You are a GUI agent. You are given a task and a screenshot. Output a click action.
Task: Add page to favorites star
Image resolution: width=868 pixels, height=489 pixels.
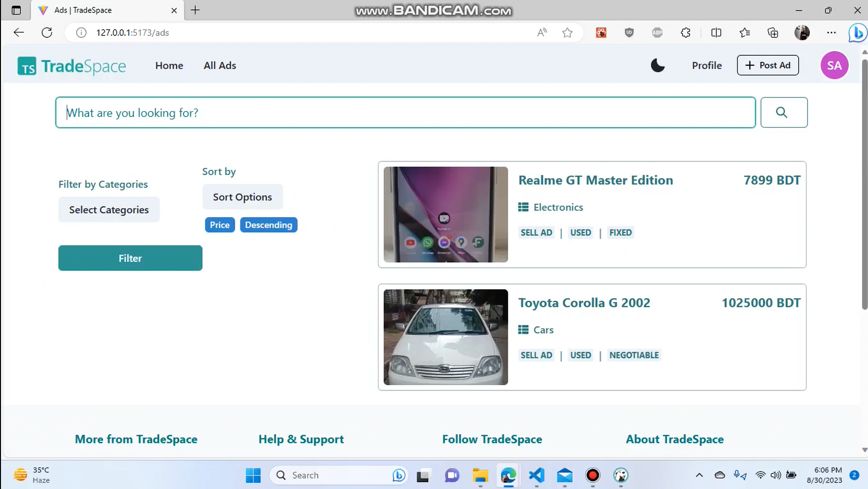(x=568, y=33)
